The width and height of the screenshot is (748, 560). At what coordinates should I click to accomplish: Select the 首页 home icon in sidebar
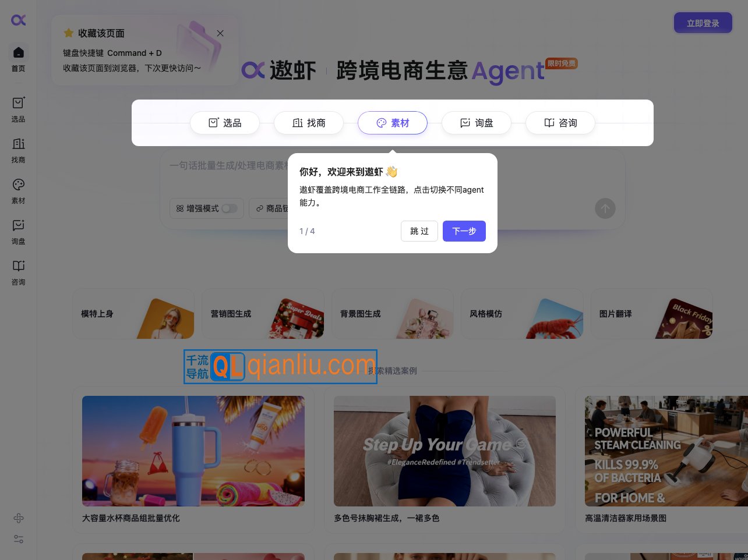pos(18,52)
